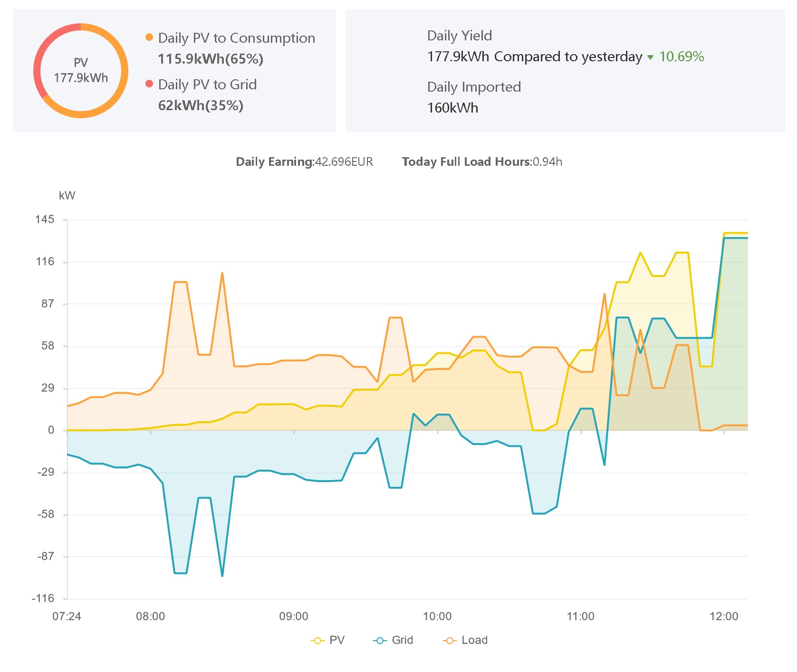Select the Daily Imported heading
The height and width of the screenshot is (672, 797).
pos(473,87)
